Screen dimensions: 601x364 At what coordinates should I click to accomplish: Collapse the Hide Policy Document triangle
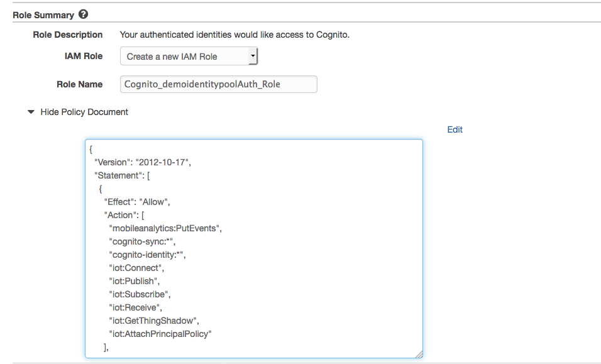(x=31, y=113)
